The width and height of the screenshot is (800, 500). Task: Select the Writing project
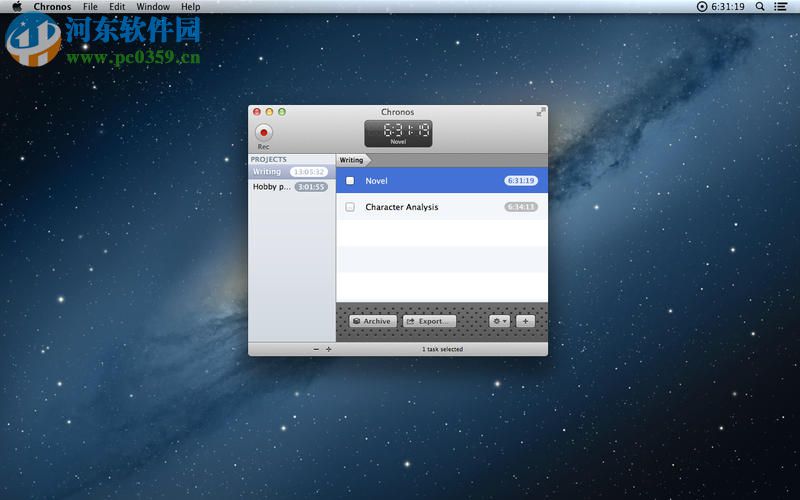(x=292, y=172)
